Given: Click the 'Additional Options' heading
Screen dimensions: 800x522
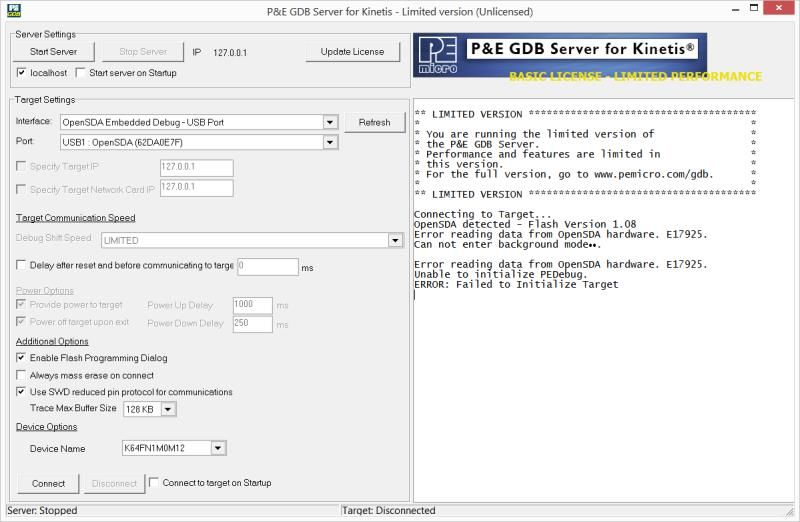Looking at the screenshot, I should pyautogui.click(x=52, y=341).
